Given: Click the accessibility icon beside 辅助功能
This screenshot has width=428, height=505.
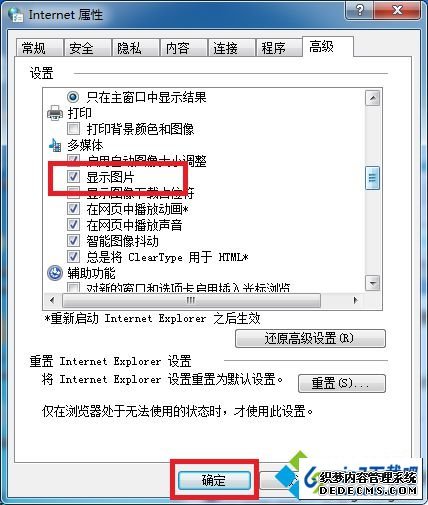Looking at the screenshot, I should pos(55,273).
